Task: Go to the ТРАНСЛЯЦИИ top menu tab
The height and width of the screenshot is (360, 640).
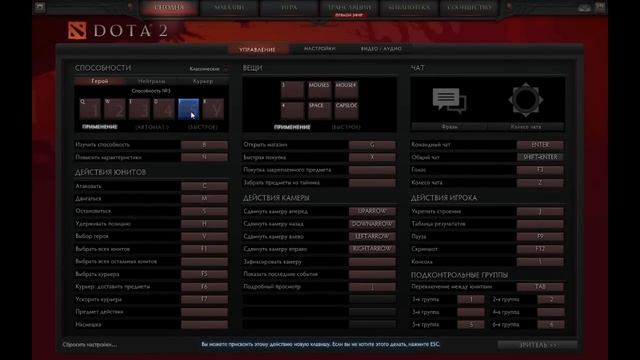Action: (349, 7)
